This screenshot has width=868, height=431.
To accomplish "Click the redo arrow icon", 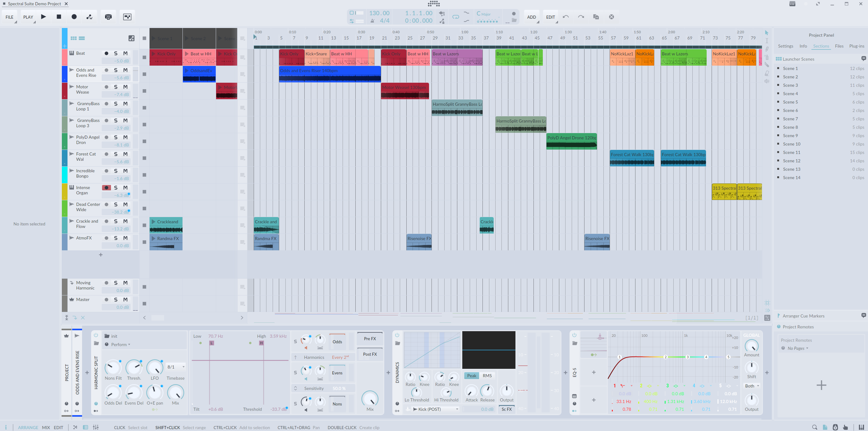I will click(581, 17).
